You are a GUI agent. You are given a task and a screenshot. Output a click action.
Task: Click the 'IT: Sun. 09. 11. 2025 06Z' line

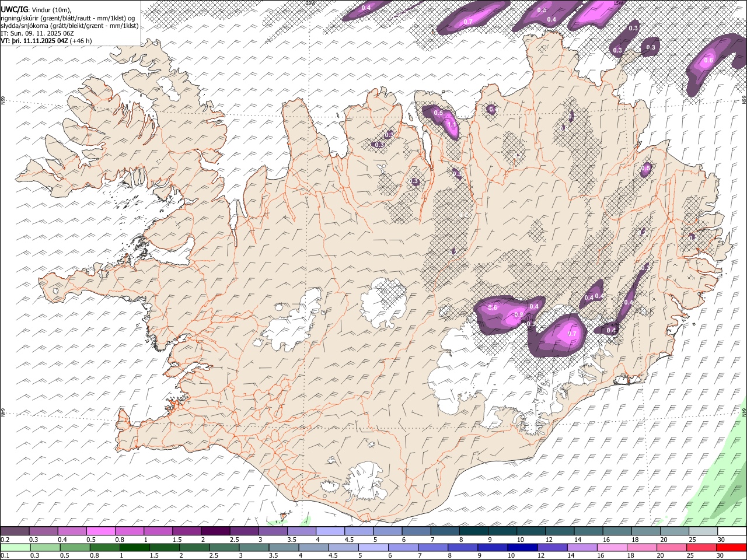(37, 34)
